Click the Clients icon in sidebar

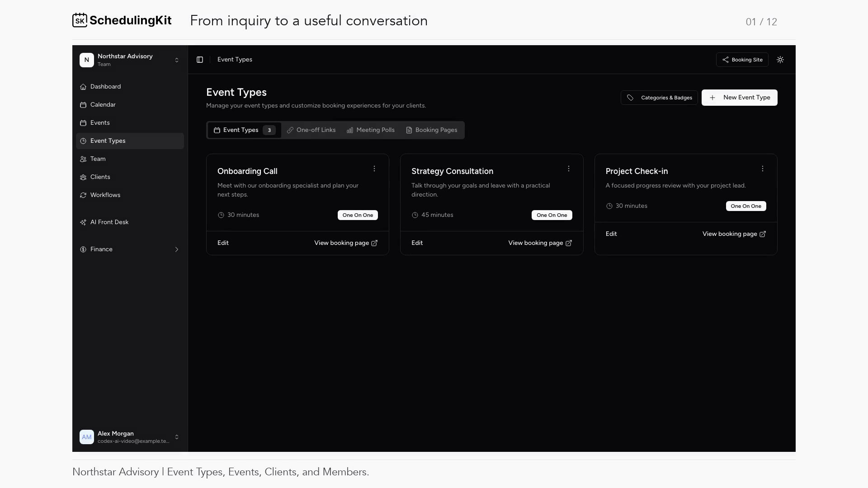(x=83, y=177)
